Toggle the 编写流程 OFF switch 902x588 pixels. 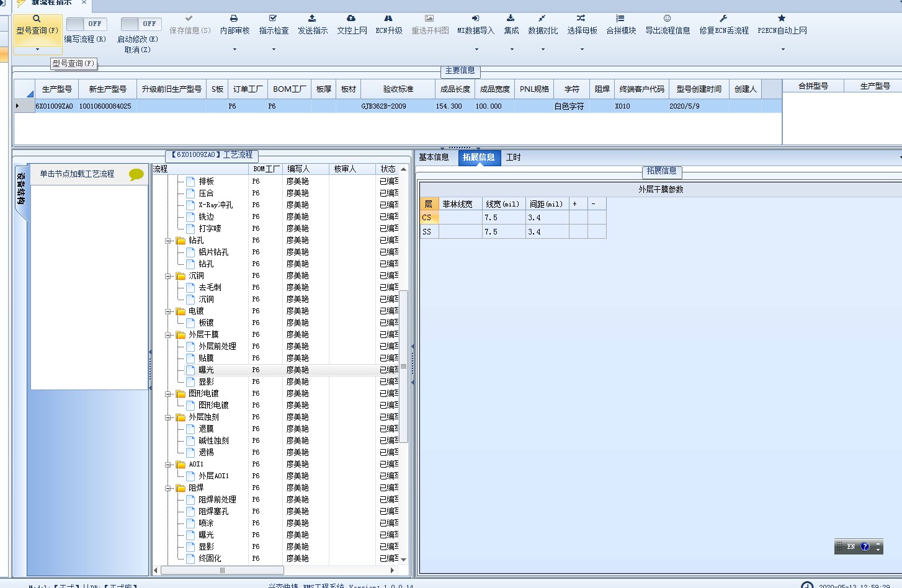point(86,24)
